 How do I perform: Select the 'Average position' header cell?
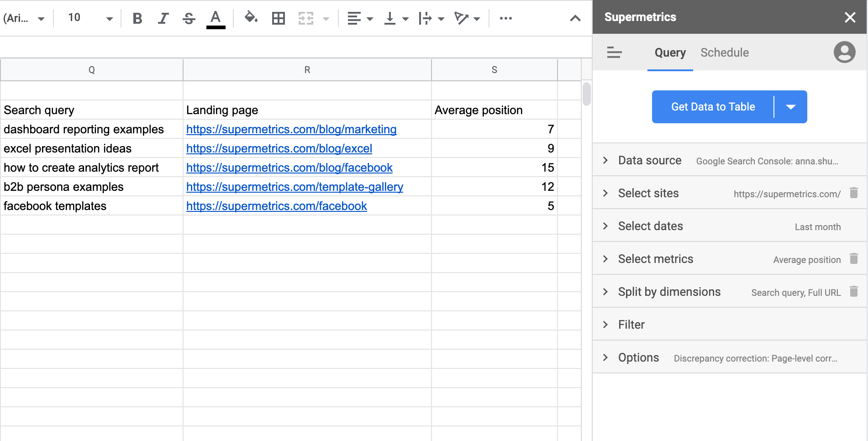[494, 110]
